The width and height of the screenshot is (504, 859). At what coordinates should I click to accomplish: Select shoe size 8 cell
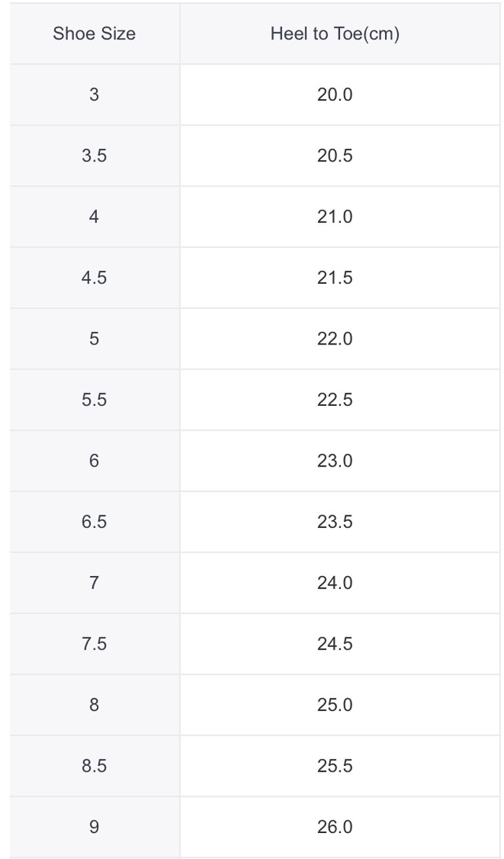94,705
